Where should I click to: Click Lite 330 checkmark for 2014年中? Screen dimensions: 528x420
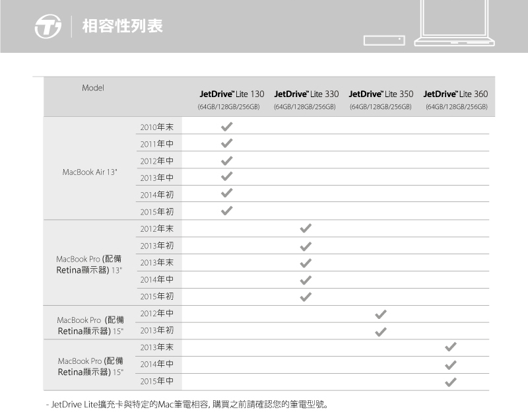[306, 280]
